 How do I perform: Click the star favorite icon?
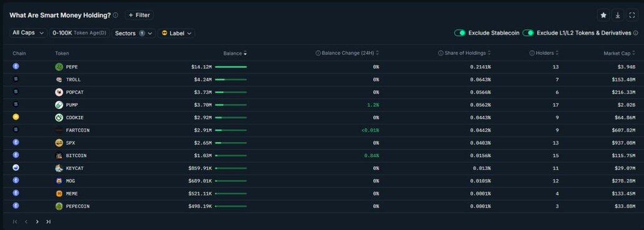[x=603, y=15]
